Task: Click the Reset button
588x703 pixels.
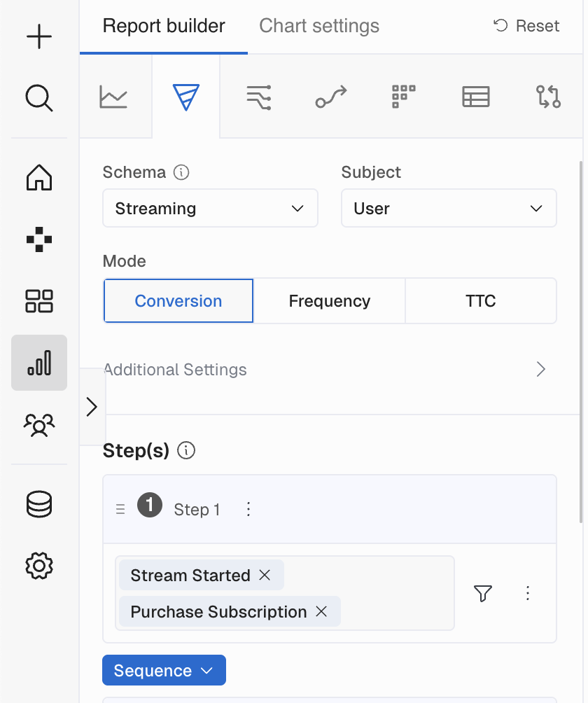Action: point(526,26)
